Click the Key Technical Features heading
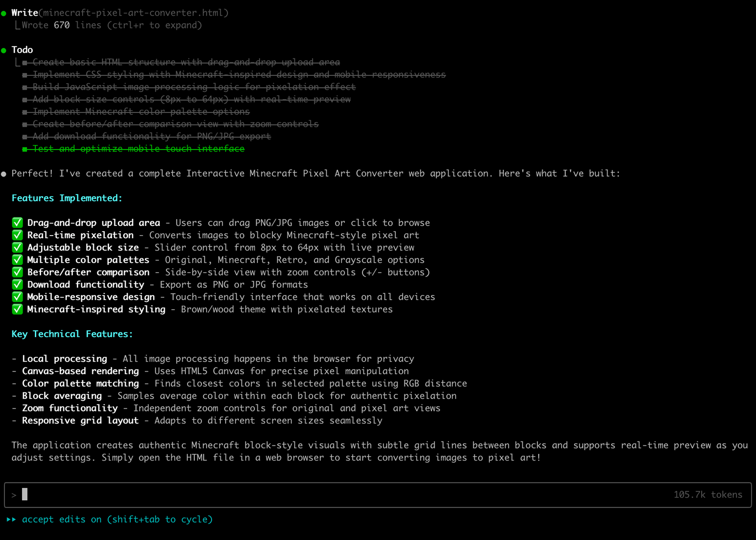Screen dimensions: 756x540 click(72, 334)
